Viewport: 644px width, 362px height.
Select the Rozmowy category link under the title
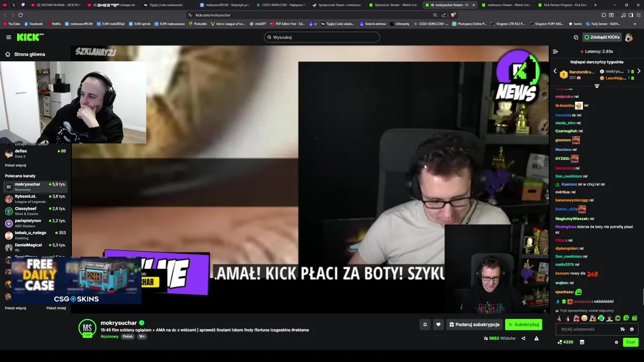pos(109,336)
